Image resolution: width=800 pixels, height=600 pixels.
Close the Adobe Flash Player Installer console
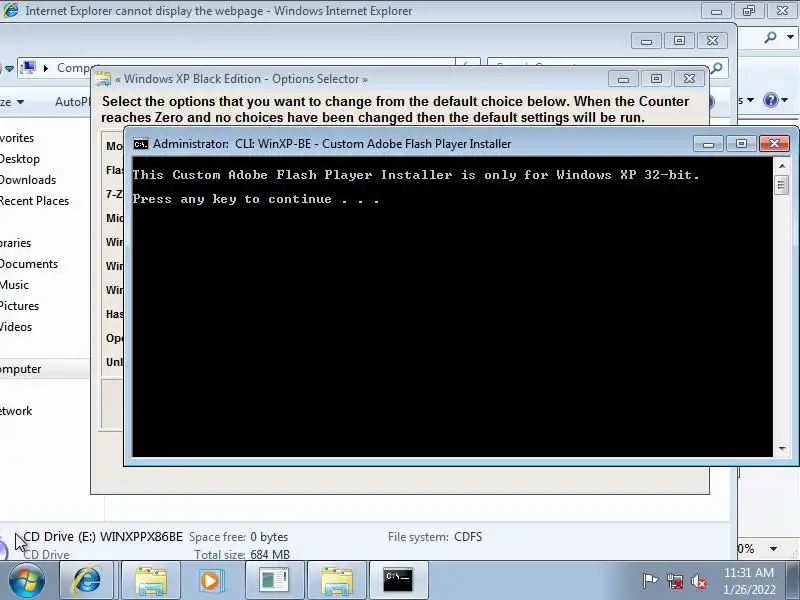(774, 144)
